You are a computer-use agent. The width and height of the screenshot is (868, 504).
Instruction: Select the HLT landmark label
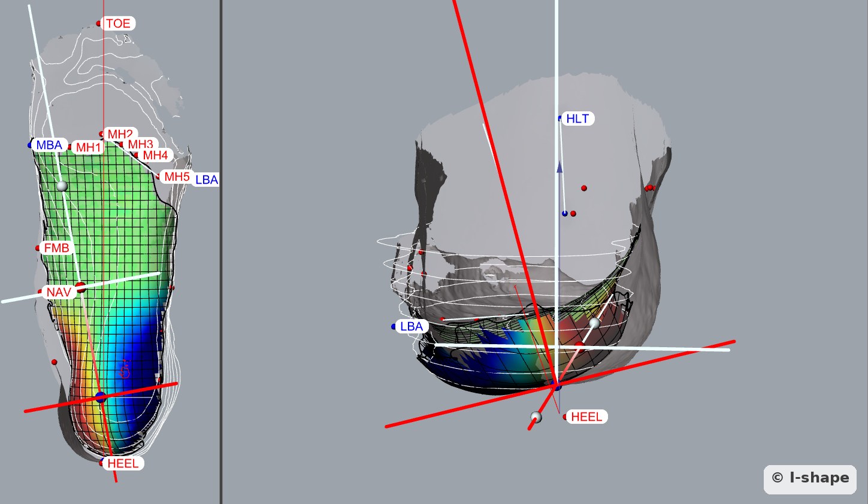point(577,119)
